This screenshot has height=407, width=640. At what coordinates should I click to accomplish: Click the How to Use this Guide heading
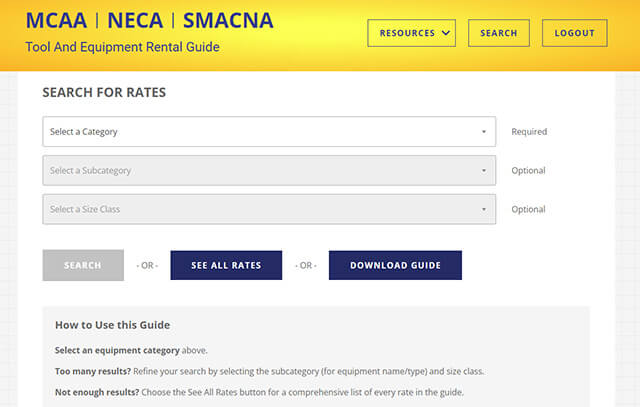(x=112, y=325)
